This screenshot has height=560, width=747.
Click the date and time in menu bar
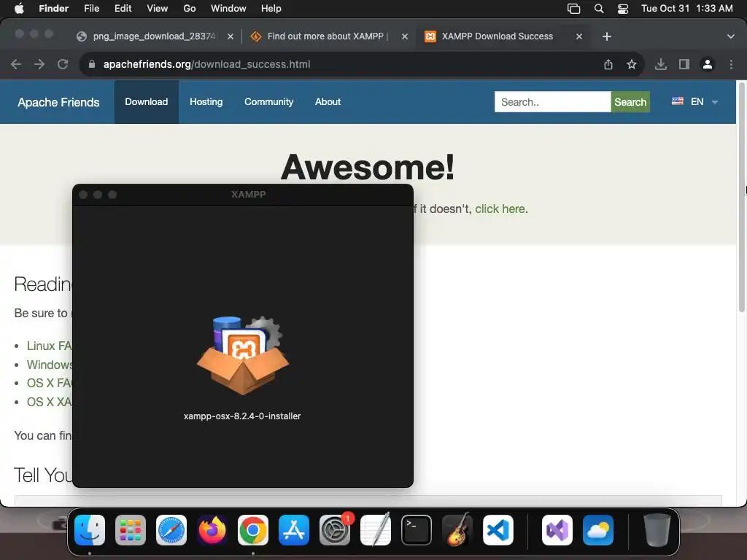pyautogui.click(x=686, y=9)
